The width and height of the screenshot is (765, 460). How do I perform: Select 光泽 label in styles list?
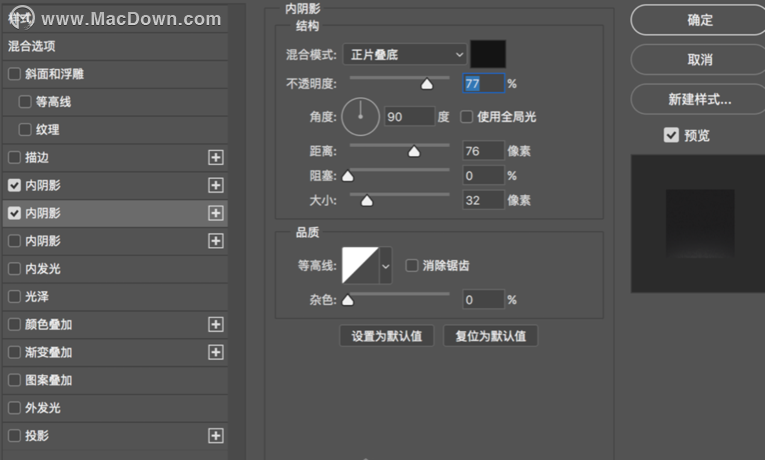tap(37, 297)
